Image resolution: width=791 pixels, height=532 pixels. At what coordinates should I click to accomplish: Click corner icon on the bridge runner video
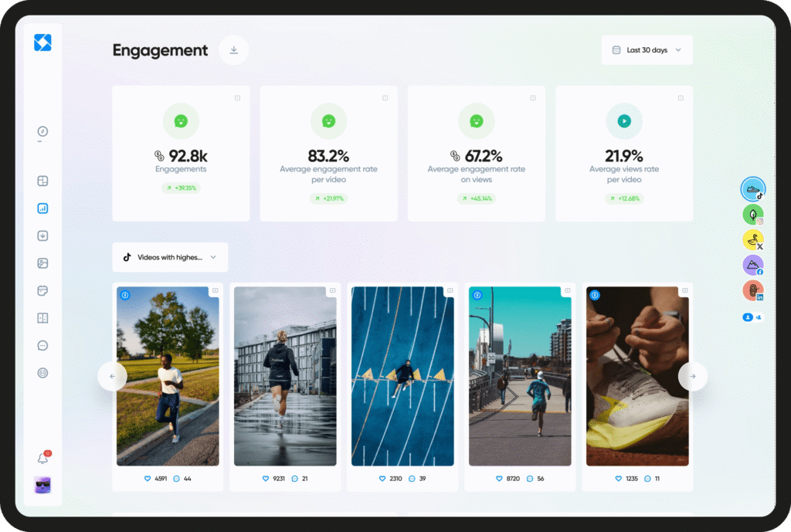[568, 290]
